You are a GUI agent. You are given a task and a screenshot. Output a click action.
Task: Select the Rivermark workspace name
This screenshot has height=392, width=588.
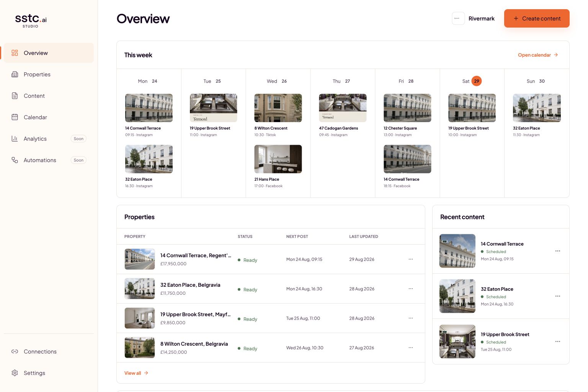482,18
